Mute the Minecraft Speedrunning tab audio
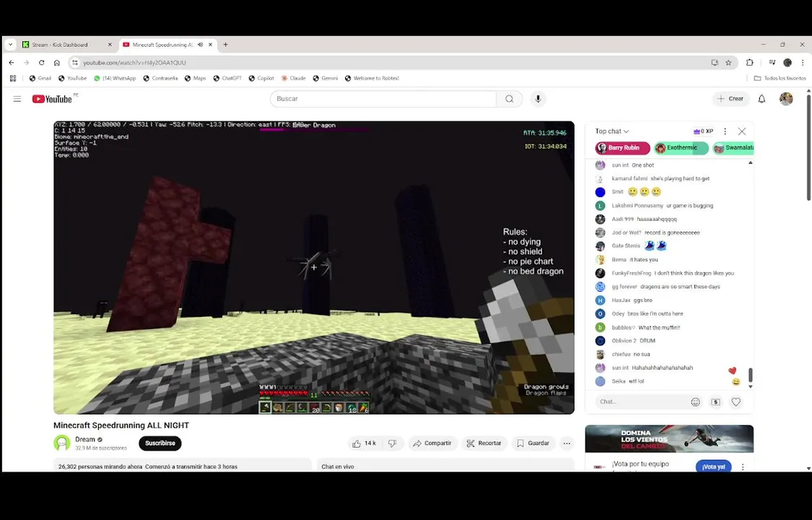The image size is (812, 520). pos(201,45)
